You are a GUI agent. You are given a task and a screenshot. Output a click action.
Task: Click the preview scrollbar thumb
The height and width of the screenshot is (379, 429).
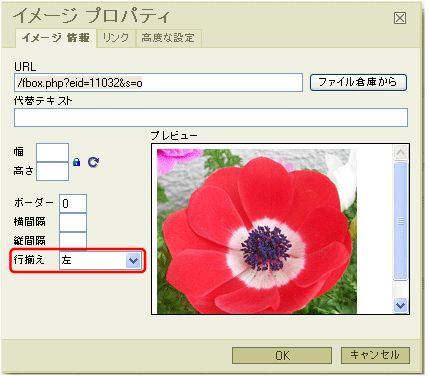point(400,221)
